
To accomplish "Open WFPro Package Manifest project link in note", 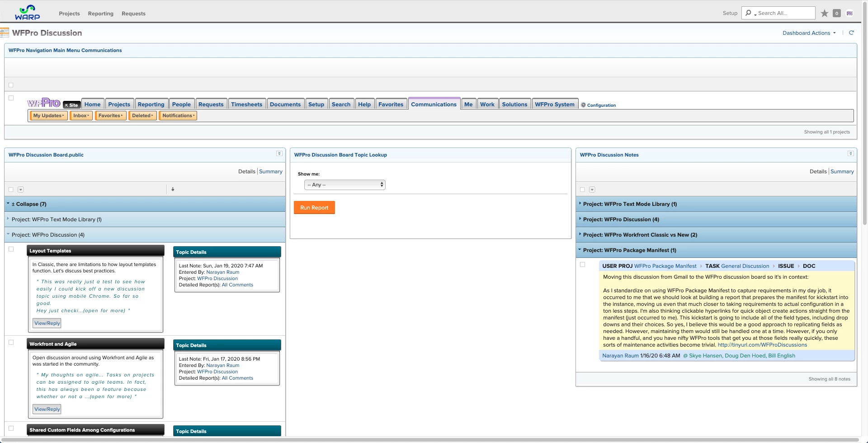I will point(665,266).
